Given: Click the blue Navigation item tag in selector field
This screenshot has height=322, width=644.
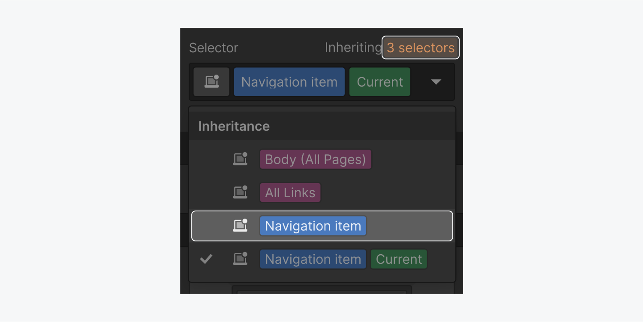Looking at the screenshot, I should coord(289,81).
